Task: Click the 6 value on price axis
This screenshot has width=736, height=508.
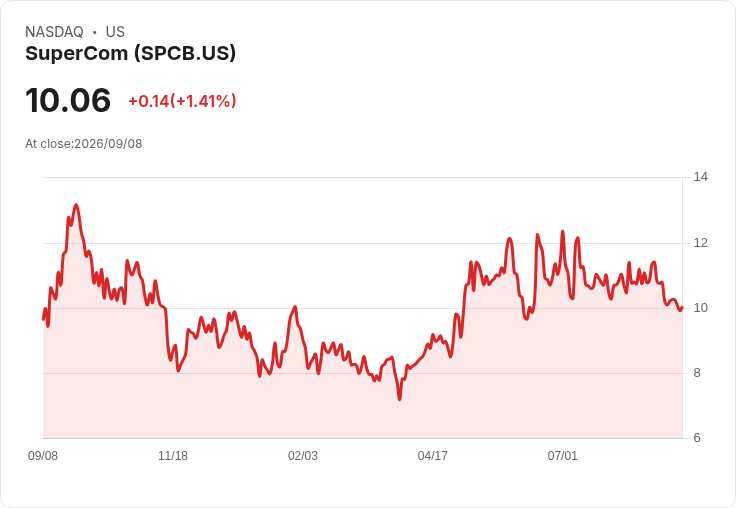Action: tap(697, 438)
